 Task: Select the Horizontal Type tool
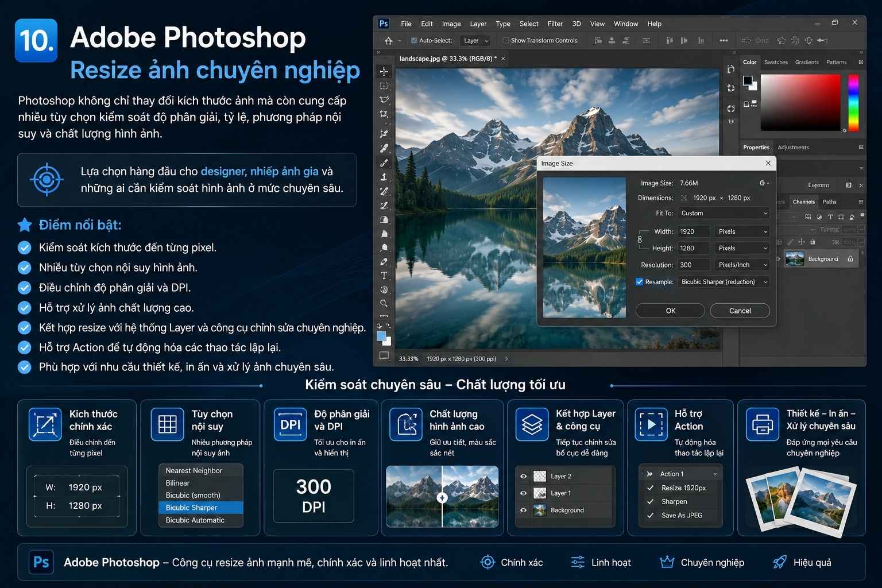[x=384, y=276]
